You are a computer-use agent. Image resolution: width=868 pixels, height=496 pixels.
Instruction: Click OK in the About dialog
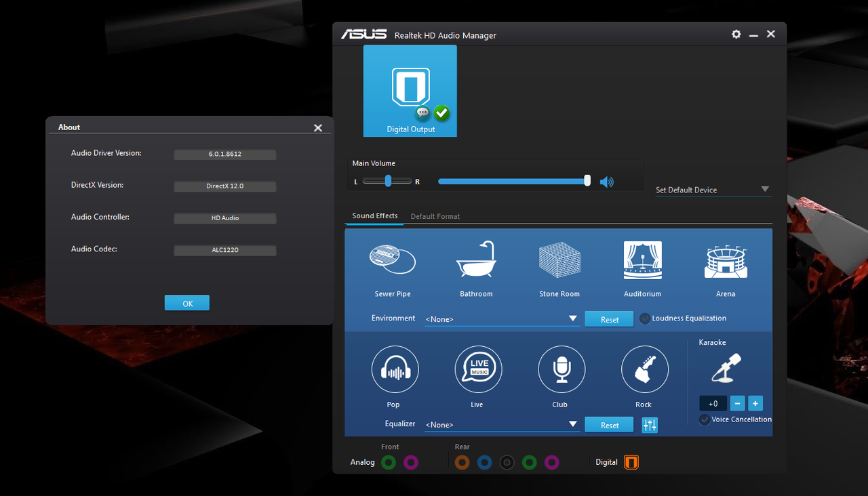click(187, 303)
